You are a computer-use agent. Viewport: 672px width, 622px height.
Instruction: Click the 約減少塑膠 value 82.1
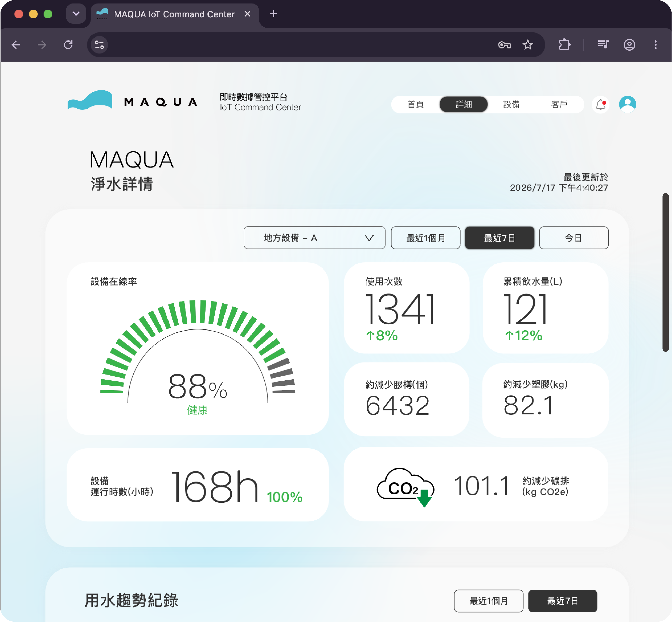pos(528,406)
